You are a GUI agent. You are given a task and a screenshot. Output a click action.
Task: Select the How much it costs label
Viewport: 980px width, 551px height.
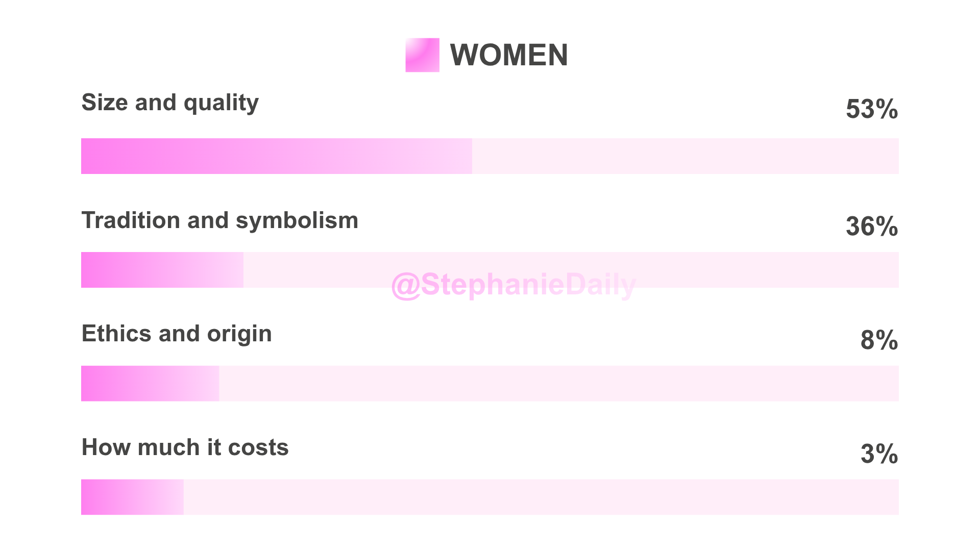[x=185, y=448]
